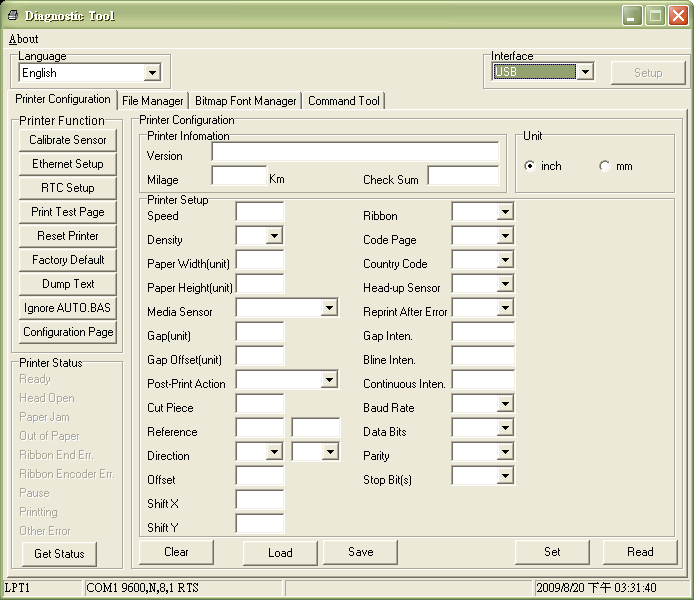Click the Check Sum field
The width and height of the screenshot is (694, 600).
tap(463, 176)
